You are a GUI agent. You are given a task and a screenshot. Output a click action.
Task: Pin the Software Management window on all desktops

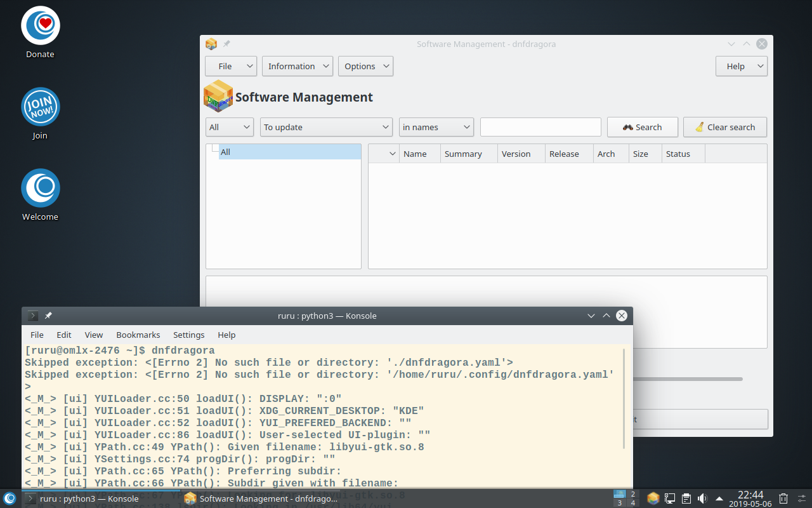tap(226, 44)
